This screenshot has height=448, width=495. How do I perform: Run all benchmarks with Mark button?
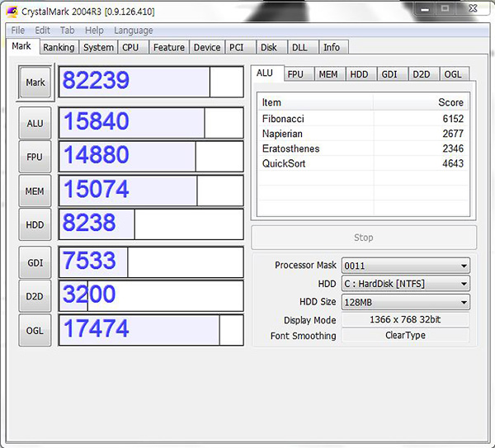(x=35, y=83)
